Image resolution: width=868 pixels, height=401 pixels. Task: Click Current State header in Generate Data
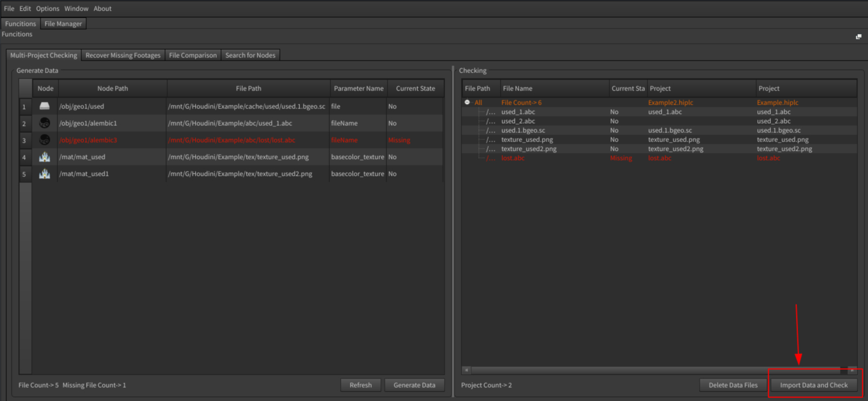pos(416,89)
